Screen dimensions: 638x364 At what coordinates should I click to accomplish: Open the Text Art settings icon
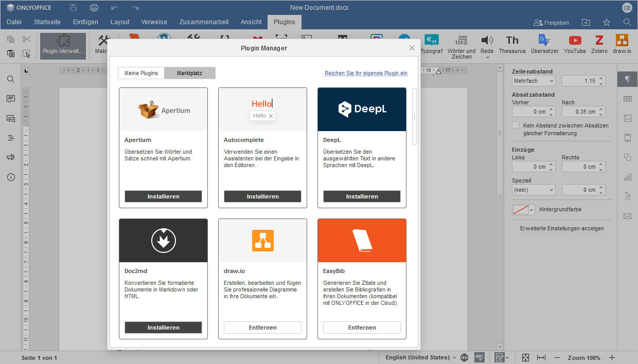click(627, 196)
